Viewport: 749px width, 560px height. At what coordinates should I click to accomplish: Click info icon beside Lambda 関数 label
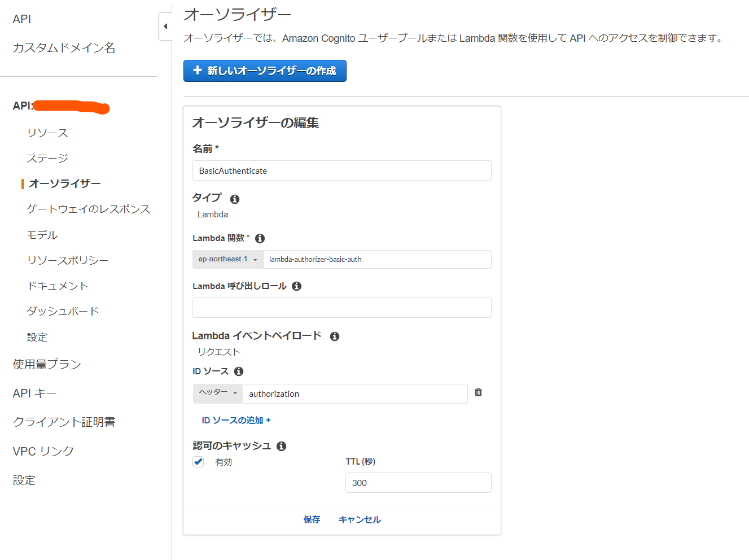pyautogui.click(x=260, y=239)
